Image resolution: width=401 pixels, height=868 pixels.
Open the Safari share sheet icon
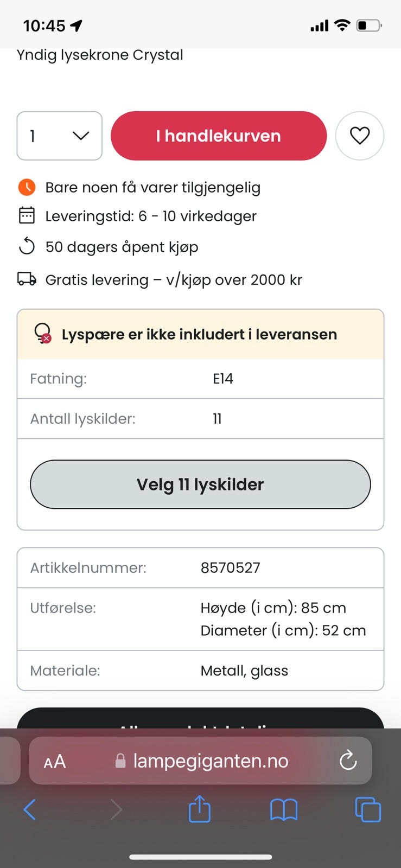pyautogui.click(x=199, y=808)
